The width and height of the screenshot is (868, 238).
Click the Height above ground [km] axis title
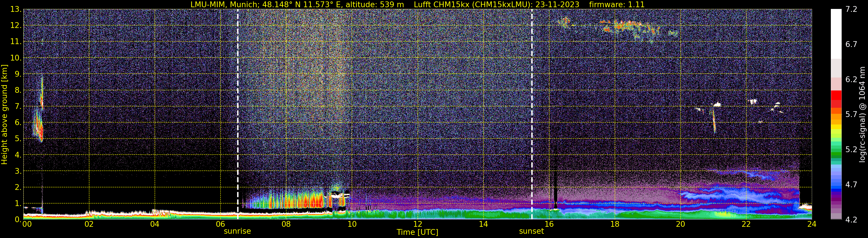[4, 115]
